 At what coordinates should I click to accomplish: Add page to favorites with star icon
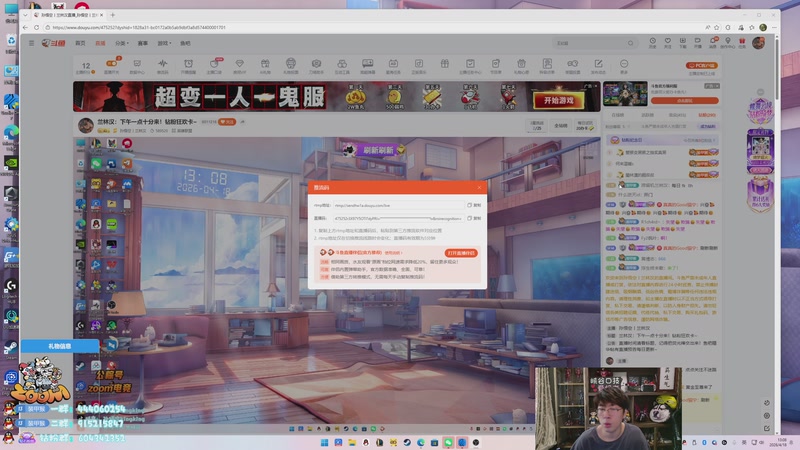tap(717, 27)
